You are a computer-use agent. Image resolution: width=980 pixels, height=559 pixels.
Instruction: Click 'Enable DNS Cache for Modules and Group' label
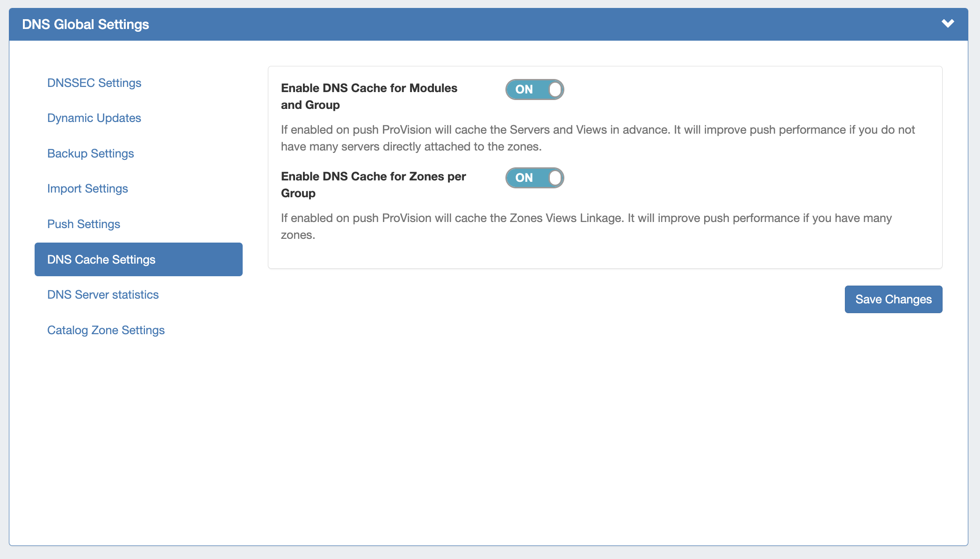point(369,96)
